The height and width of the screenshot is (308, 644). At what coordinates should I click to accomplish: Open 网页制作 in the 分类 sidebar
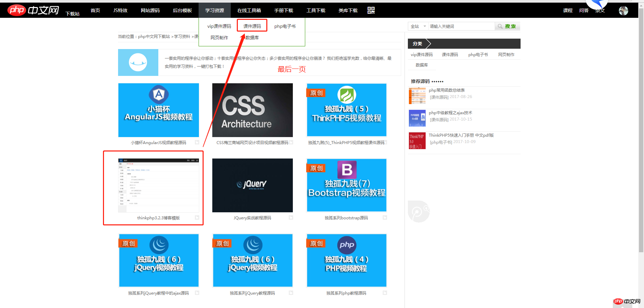point(506,55)
